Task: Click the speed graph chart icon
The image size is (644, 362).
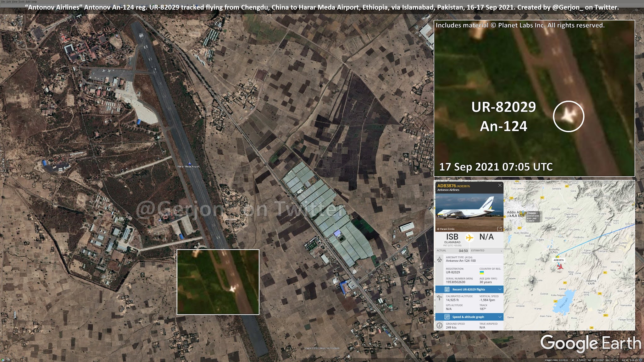Action: 447,317
